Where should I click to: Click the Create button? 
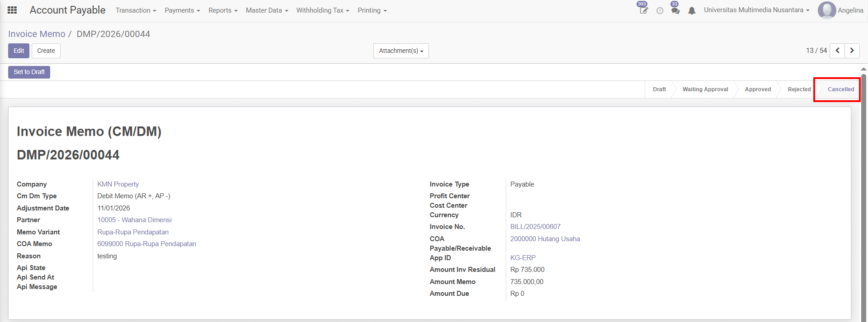(x=46, y=51)
